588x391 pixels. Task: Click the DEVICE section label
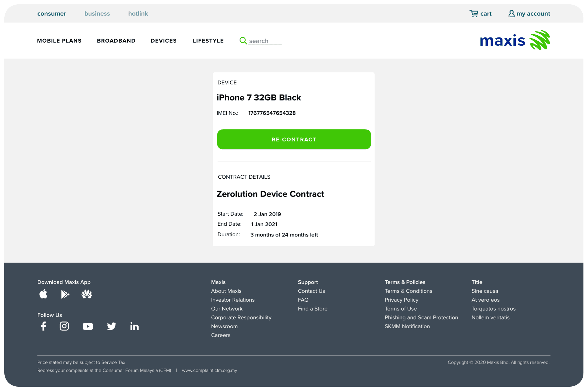point(227,83)
